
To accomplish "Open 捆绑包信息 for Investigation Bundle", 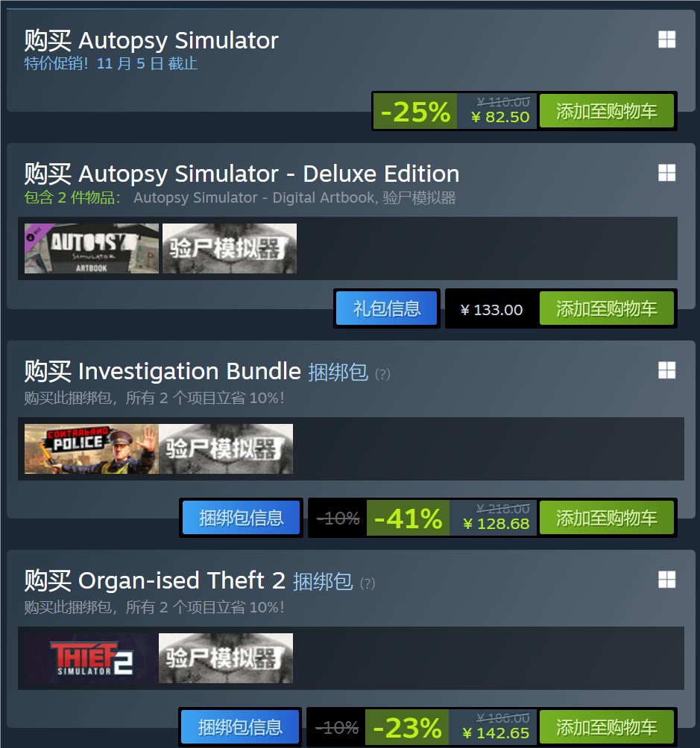I will (x=241, y=518).
